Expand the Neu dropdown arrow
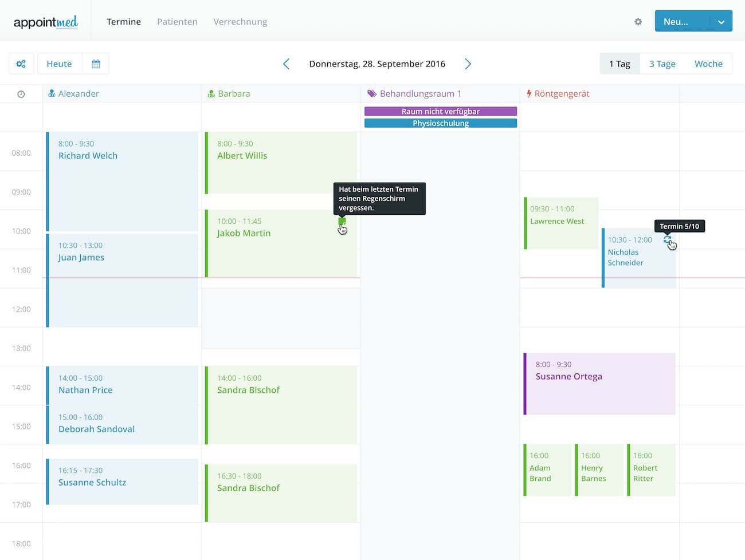Viewport: 745px width, 560px height. coord(721,22)
